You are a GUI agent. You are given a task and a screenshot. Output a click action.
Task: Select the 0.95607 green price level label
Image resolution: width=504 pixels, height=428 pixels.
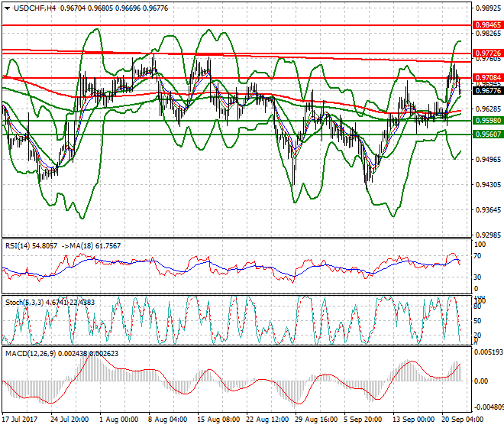coord(488,135)
